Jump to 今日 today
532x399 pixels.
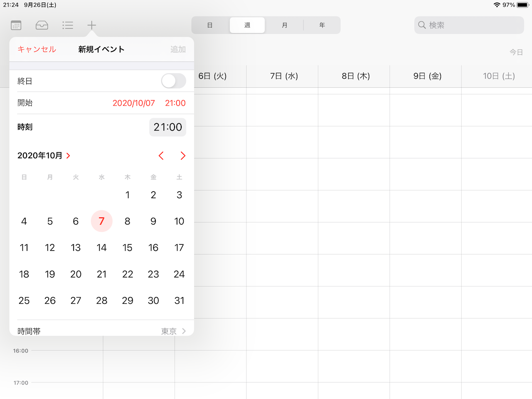click(516, 52)
